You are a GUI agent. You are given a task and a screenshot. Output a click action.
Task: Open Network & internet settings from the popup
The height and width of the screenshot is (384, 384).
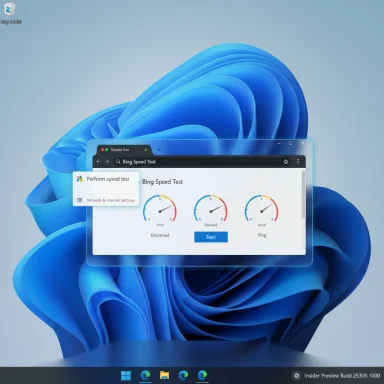click(106, 200)
